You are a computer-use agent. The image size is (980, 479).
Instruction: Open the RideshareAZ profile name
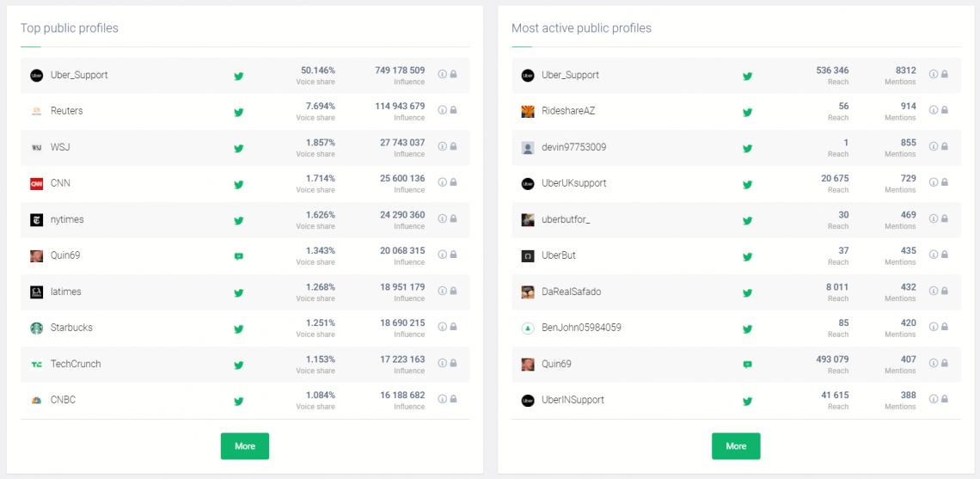coord(568,111)
